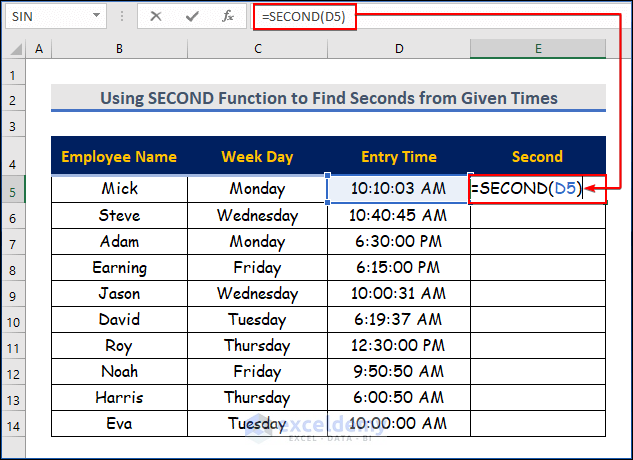
Task: Select row 4 header
Action: 13,156
